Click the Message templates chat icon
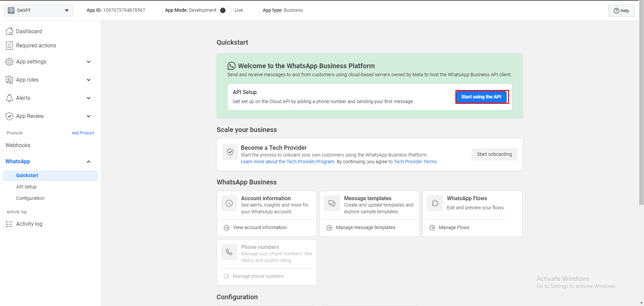Screen dimensions: 644x306 332,203
